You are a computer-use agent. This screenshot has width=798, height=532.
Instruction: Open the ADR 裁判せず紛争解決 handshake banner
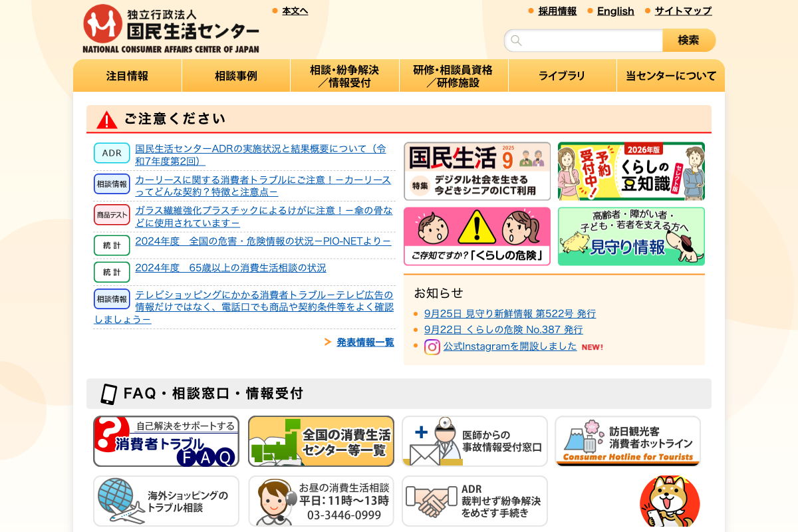[x=475, y=501]
